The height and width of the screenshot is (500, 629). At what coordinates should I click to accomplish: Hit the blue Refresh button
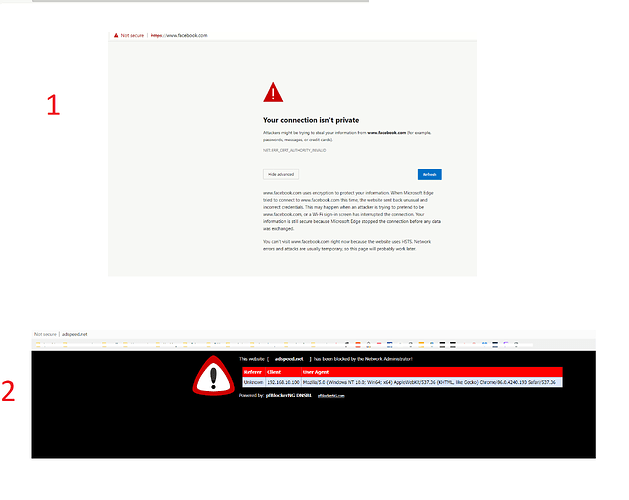[x=430, y=174]
